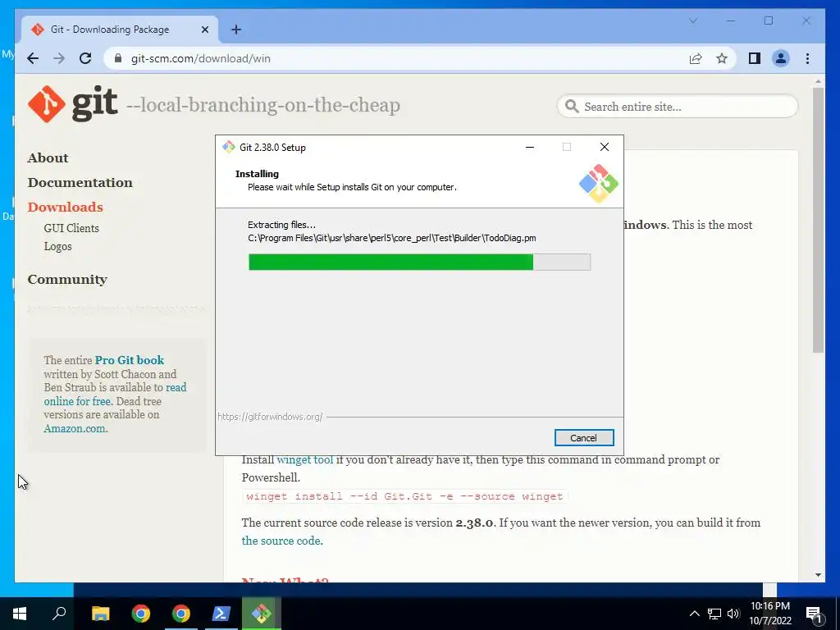The height and width of the screenshot is (630, 840).
Task: Click the Chrome back arrow
Action: (x=33, y=58)
